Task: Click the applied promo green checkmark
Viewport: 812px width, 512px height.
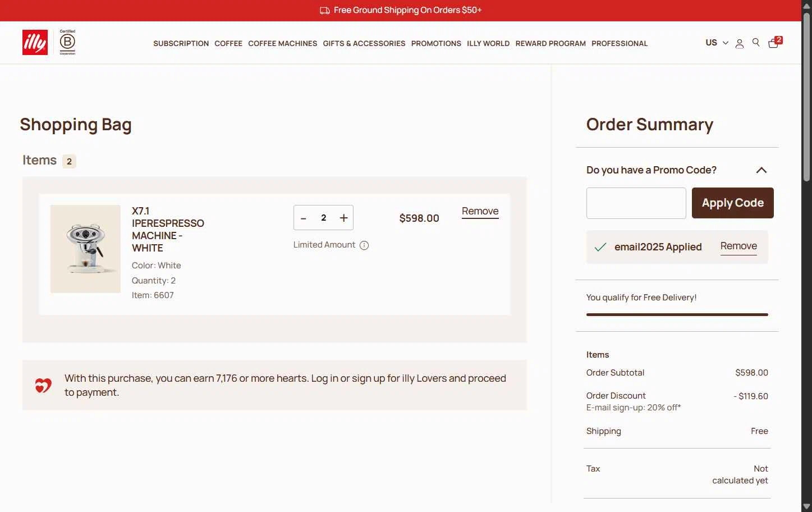Action: (600, 247)
